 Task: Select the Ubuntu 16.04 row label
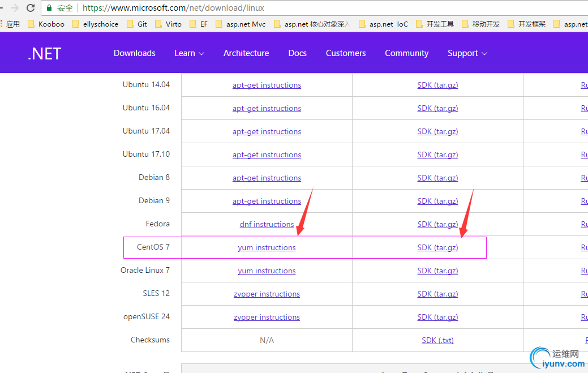146,108
